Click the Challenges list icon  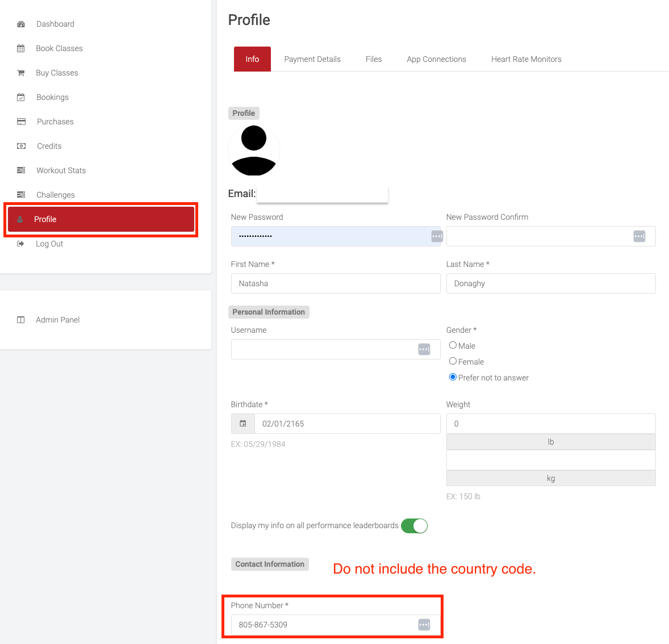[x=21, y=195]
